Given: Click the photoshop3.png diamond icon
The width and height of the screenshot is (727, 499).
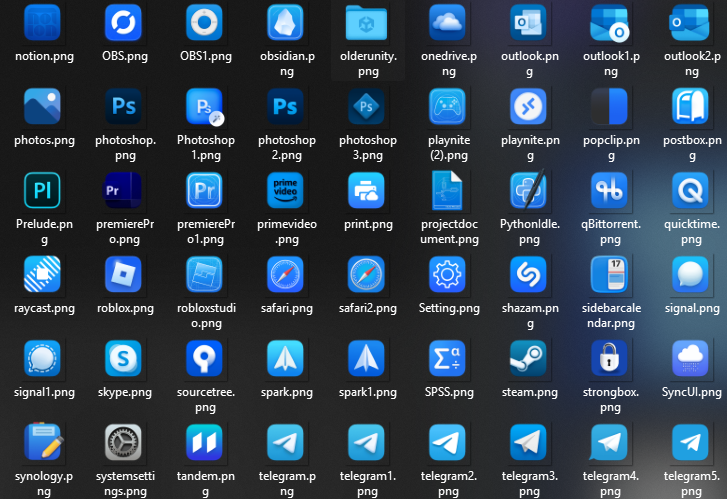Looking at the screenshot, I should (x=366, y=106).
